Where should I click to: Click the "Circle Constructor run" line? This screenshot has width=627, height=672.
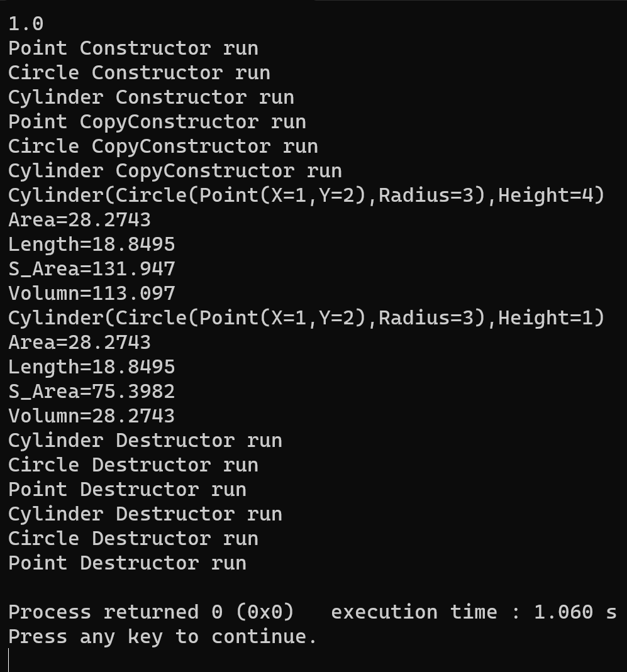coord(139,73)
